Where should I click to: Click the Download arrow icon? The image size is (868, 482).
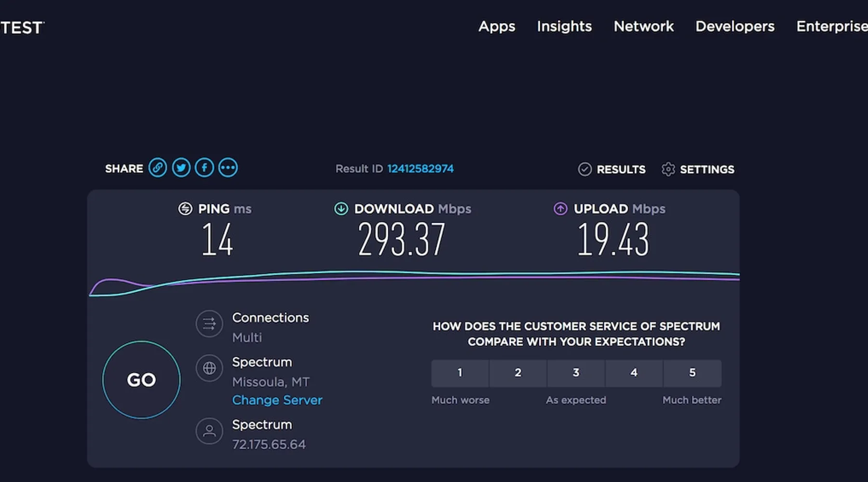tap(341, 209)
